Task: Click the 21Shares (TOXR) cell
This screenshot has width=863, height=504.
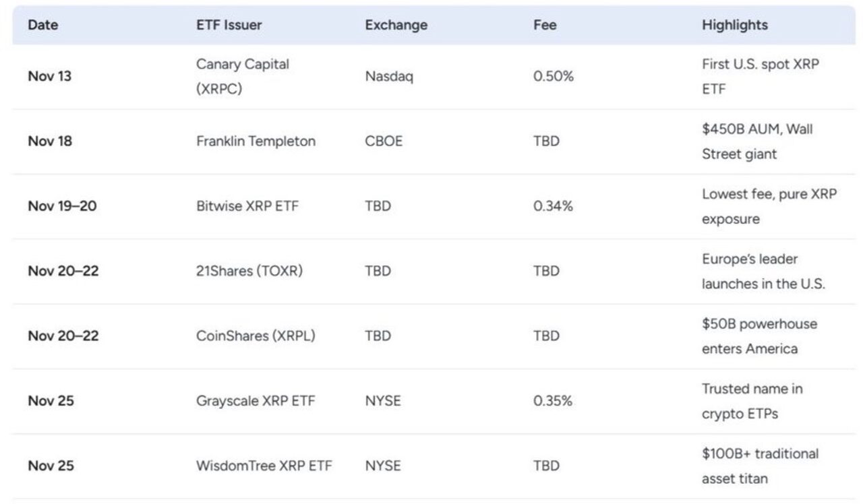Action: 249,271
